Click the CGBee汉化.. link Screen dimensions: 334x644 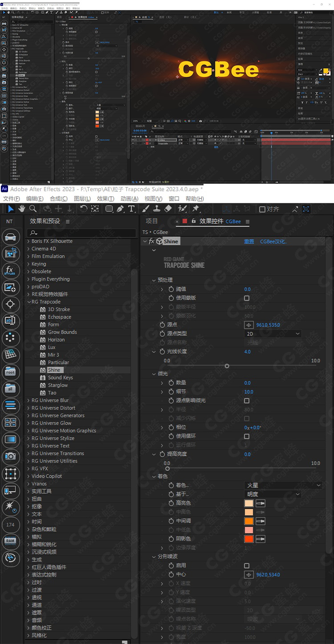pyautogui.click(x=273, y=241)
